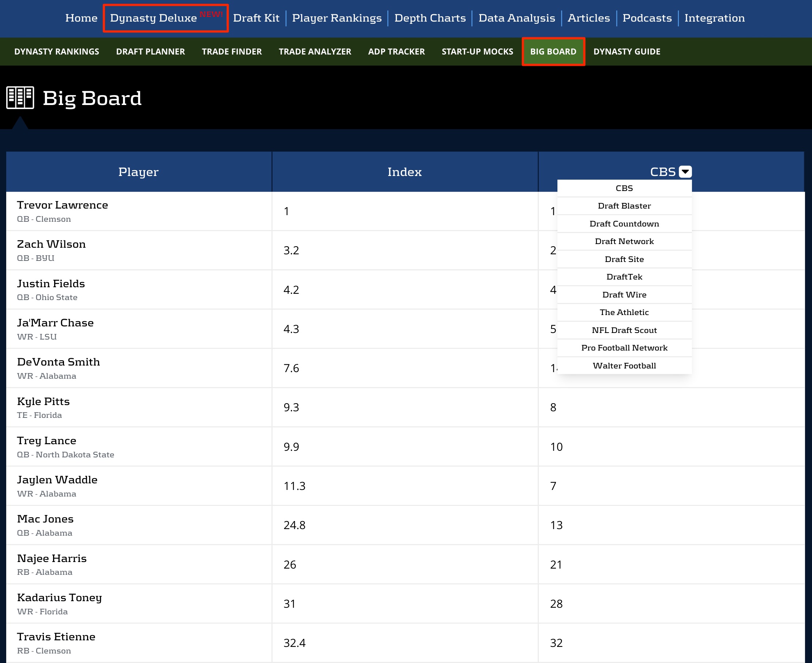Screen dimensions: 812x663
Task: Select Draft Blaster from source list
Action: click(x=624, y=206)
